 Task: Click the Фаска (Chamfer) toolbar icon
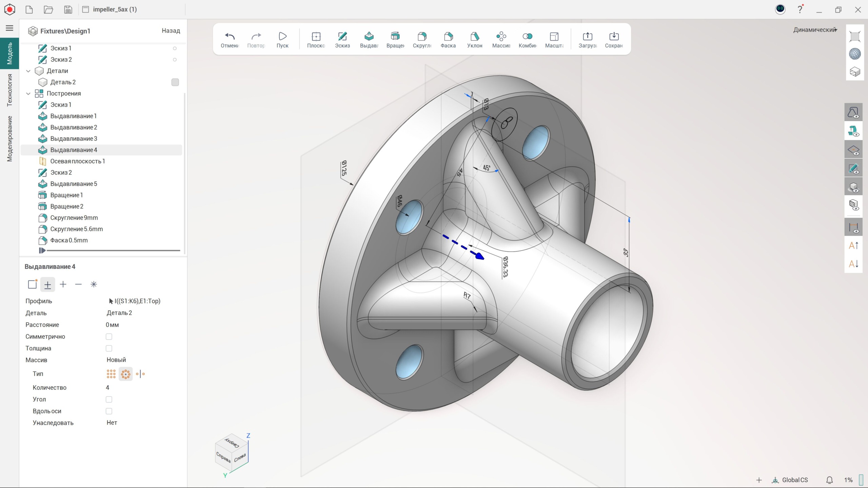(x=448, y=37)
